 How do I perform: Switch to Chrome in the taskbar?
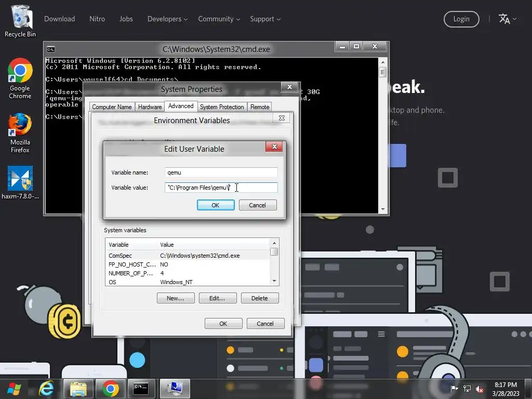point(110,389)
